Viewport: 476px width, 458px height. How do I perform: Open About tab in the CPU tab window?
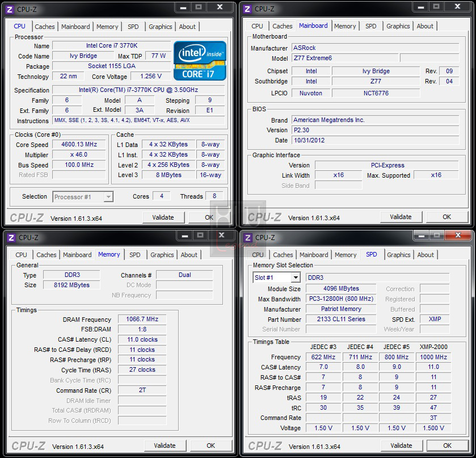click(x=187, y=27)
